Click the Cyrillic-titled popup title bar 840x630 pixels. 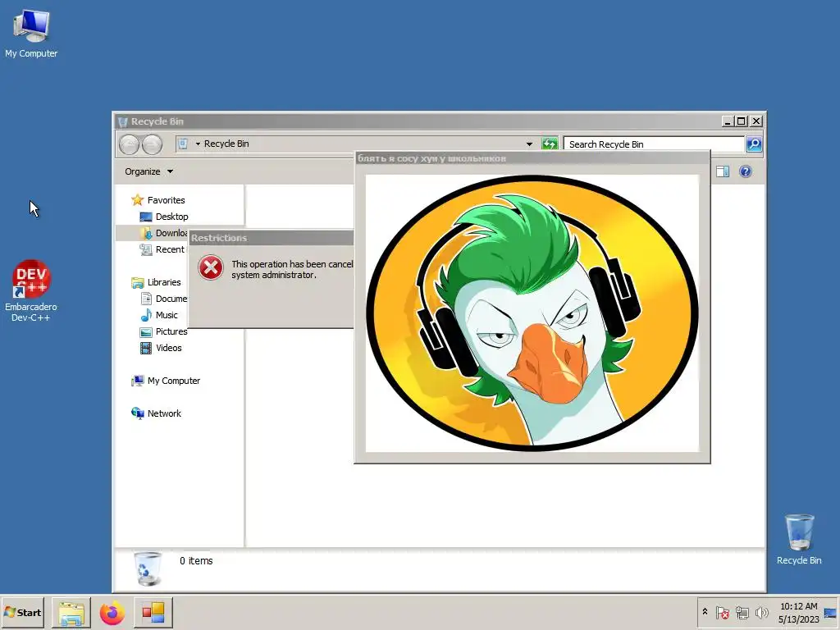coord(532,158)
